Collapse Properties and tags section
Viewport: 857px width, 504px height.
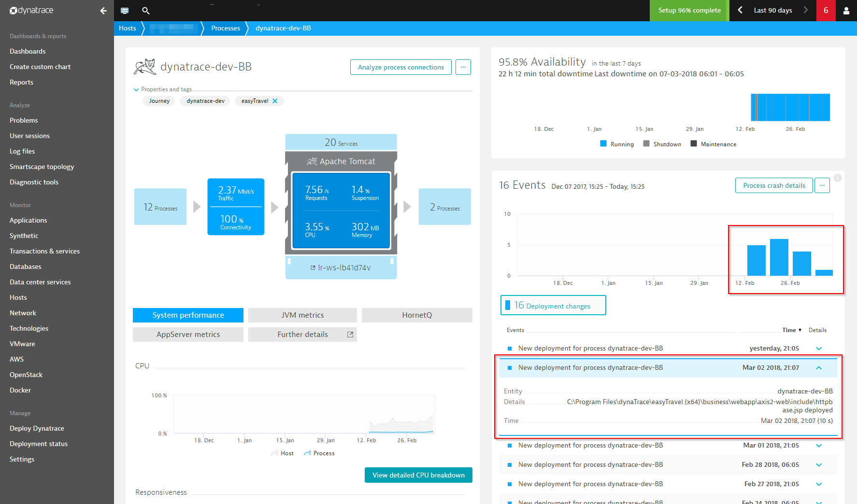[x=163, y=89]
